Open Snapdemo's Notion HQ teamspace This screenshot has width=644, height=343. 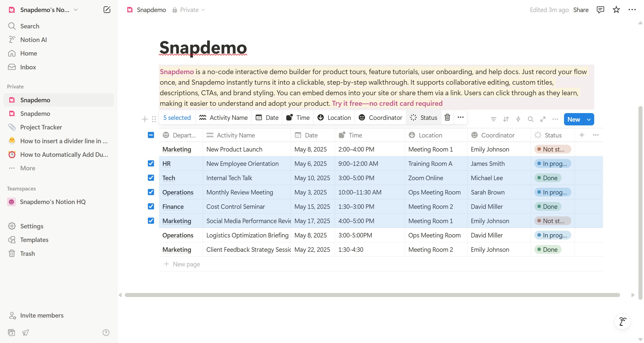click(x=59, y=202)
